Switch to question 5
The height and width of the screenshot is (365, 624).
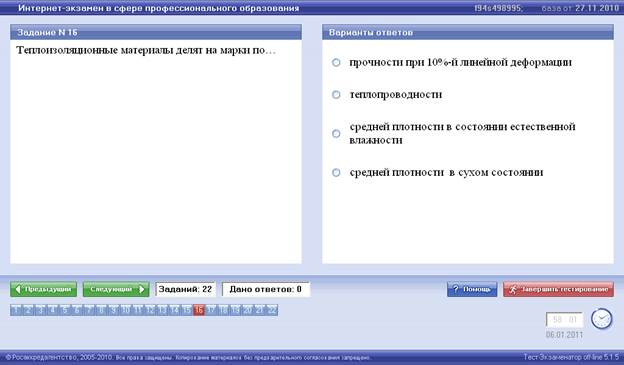coord(65,310)
